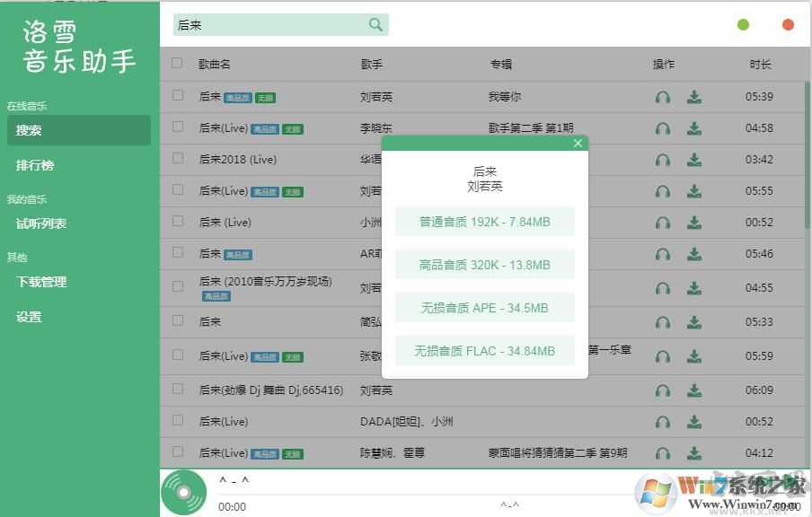Click the download icon for 后来(劲爆 Dj 舞曲)
The height and width of the screenshot is (517, 812).
click(x=694, y=390)
